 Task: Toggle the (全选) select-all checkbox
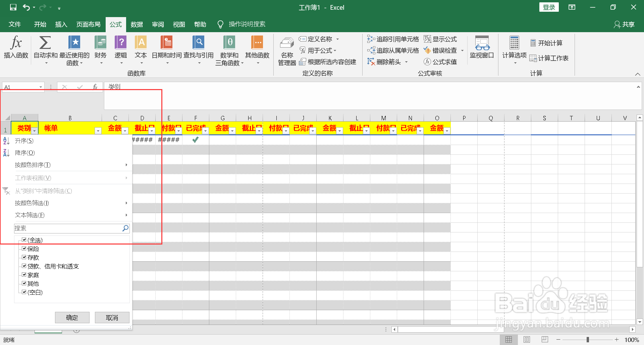pyautogui.click(x=24, y=239)
